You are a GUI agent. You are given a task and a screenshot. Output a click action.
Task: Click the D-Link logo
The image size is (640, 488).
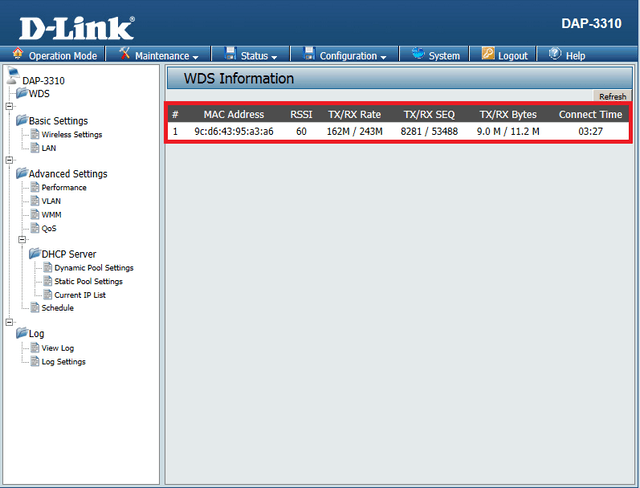click(x=77, y=28)
